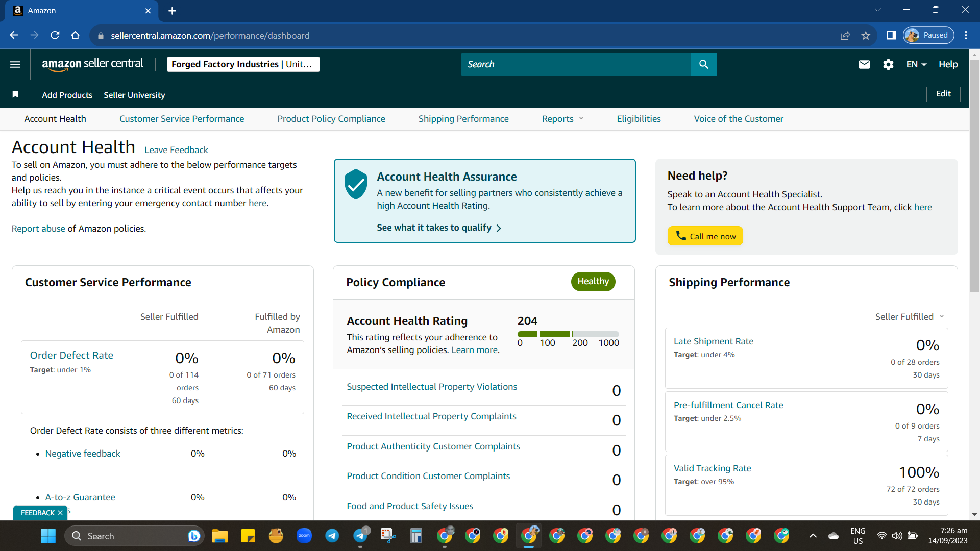980x551 pixels.
Task: Reload the page in the browser
Action: pos(55,35)
